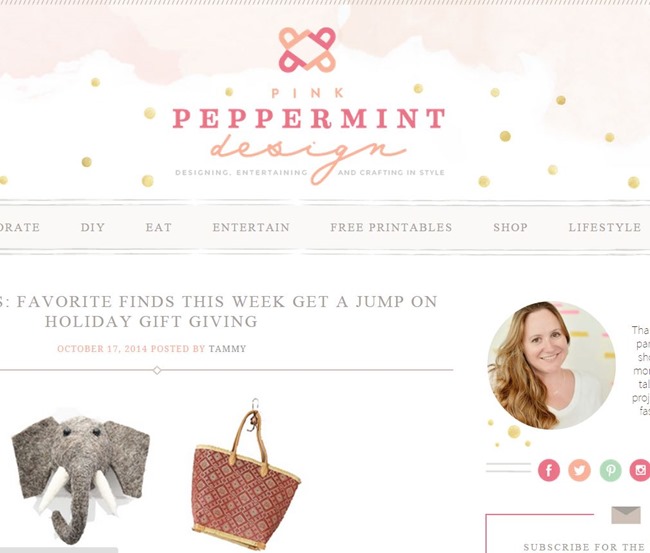The width and height of the screenshot is (650, 553).
Task: Open the Twitter profile icon
Action: pos(580,471)
